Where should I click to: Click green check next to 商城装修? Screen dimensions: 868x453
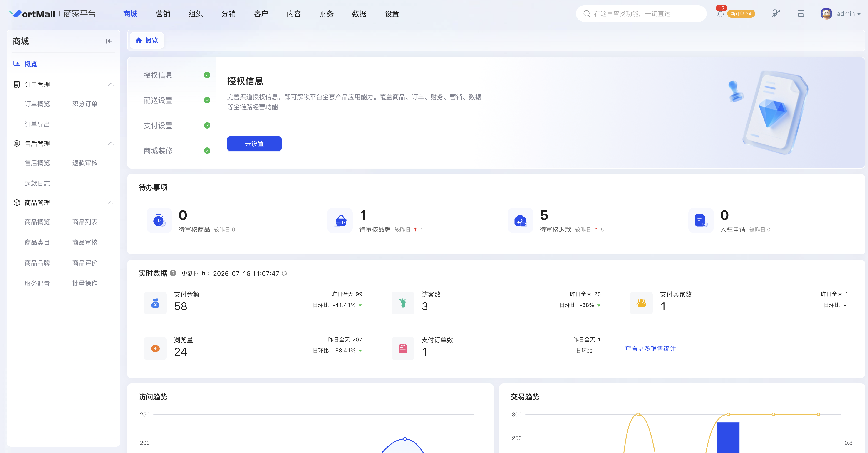(207, 151)
